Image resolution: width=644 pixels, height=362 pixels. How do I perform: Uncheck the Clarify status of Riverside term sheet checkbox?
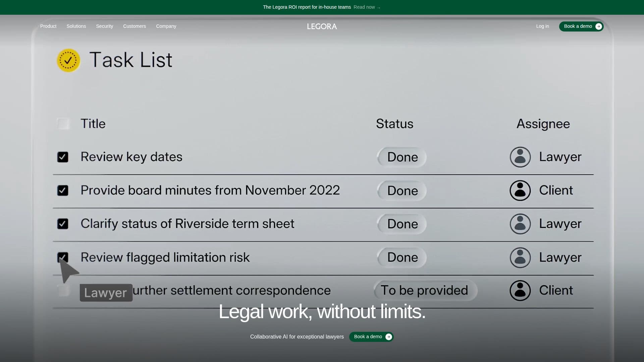(63, 224)
